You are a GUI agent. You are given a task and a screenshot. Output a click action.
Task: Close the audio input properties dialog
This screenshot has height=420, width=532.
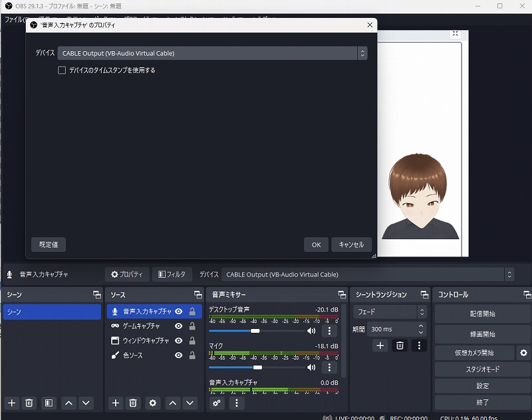click(x=370, y=25)
